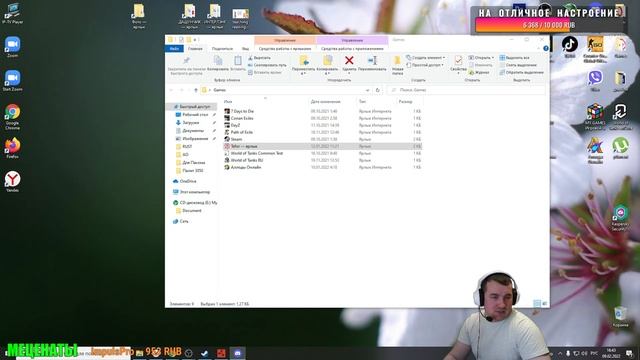Image resolution: width=640 pixels, height=360 pixels.
Task: Open the File (Файл) ribbon tab
Action: (x=174, y=49)
